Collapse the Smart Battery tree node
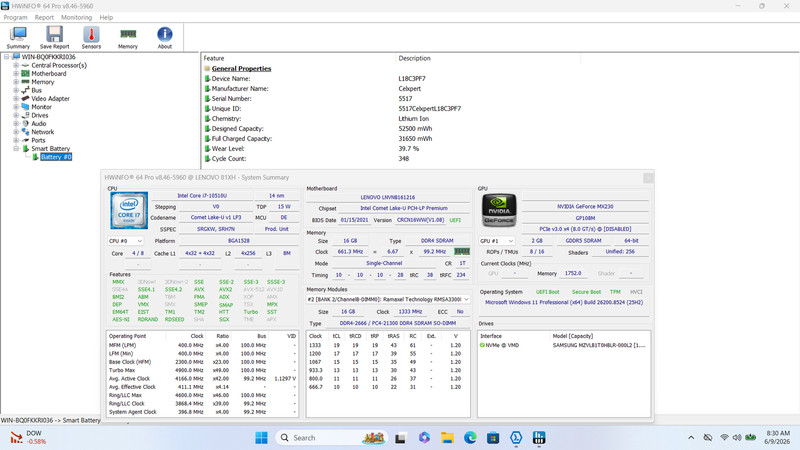The width and height of the screenshot is (800, 450). click(16, 148)
